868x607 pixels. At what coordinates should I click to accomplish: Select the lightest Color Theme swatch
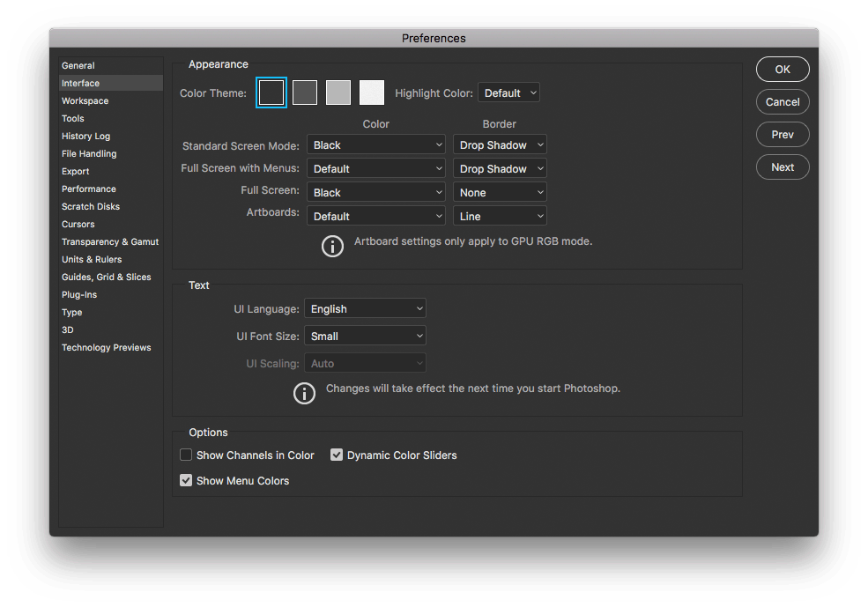pos(372,93)
